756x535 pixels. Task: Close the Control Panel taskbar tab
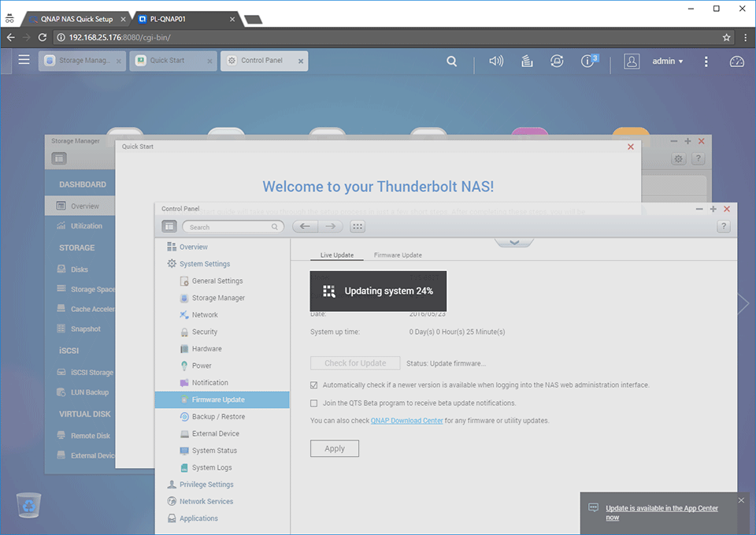coord(301,61)
